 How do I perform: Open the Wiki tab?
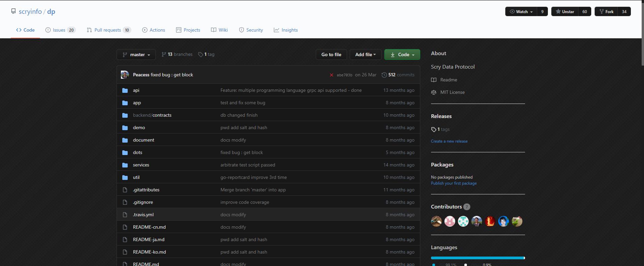click(219, 30)
